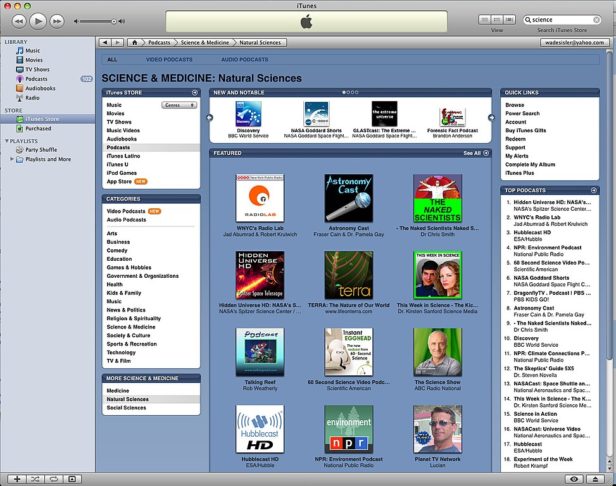Open the Genres dropdown
Image resolution: width=616 pixels, height=486 pixels.
pyautogui.click(x=178, y=105)
